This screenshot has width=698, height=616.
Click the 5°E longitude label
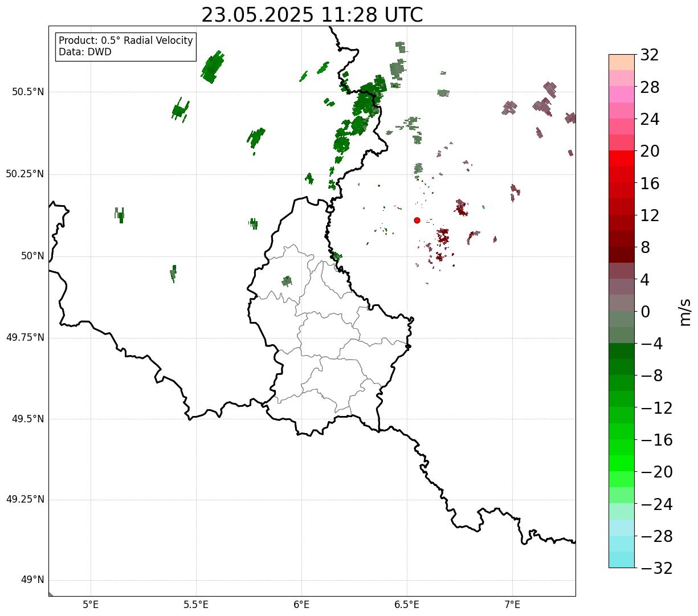pyautogui.click(x=91, y=605)
